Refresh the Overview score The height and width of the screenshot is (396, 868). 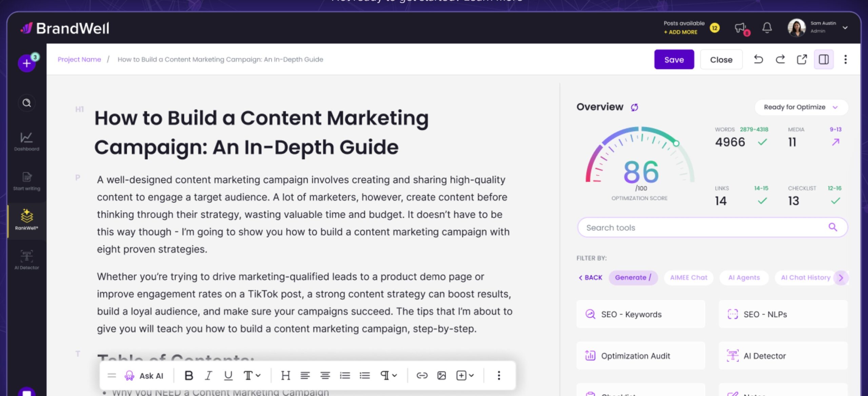[634, 107]
